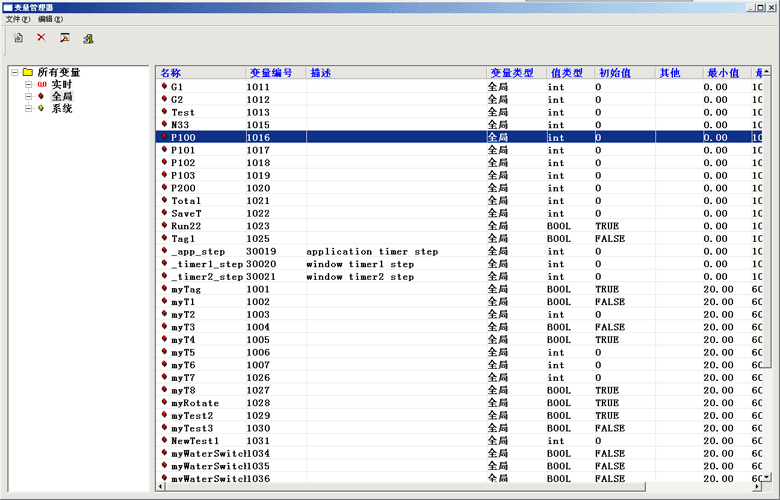Image resolution: width=780 pixels, height=500 pixels.
Task: Click the red diamond icon beside Total
Action: 164,201
